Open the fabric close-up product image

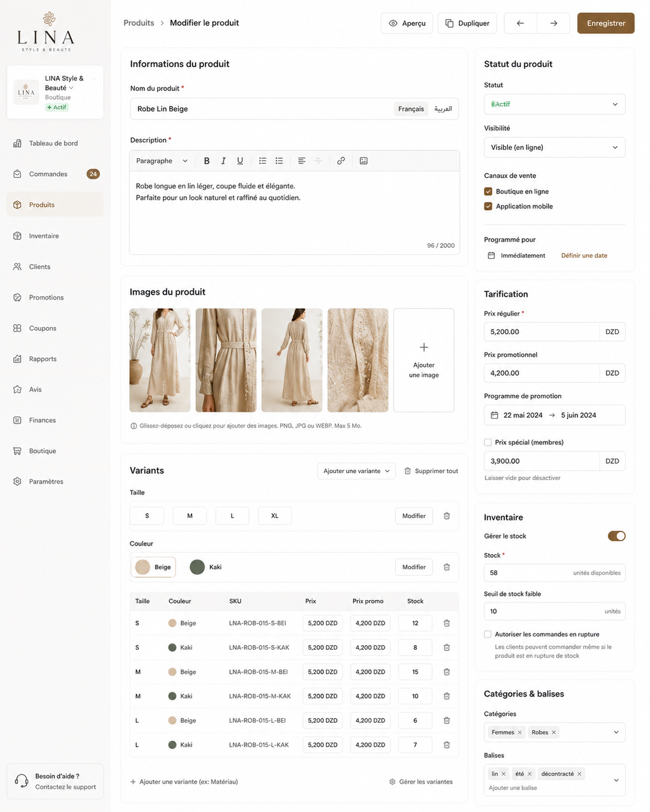358,360
